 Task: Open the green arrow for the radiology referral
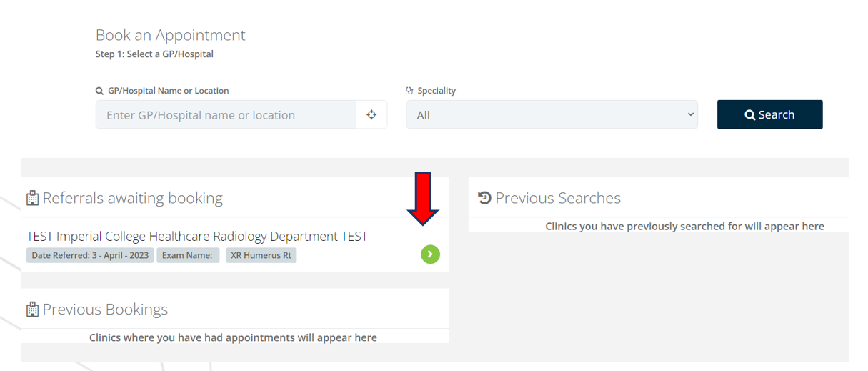click(x=430, y=254)
